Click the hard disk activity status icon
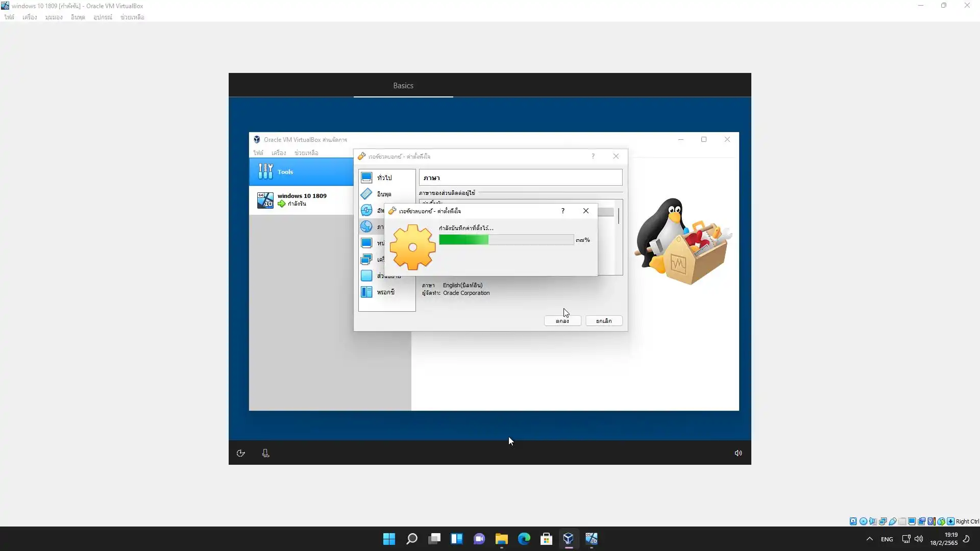The width and height of the screenshot is (980, 551). coord(853,521)
